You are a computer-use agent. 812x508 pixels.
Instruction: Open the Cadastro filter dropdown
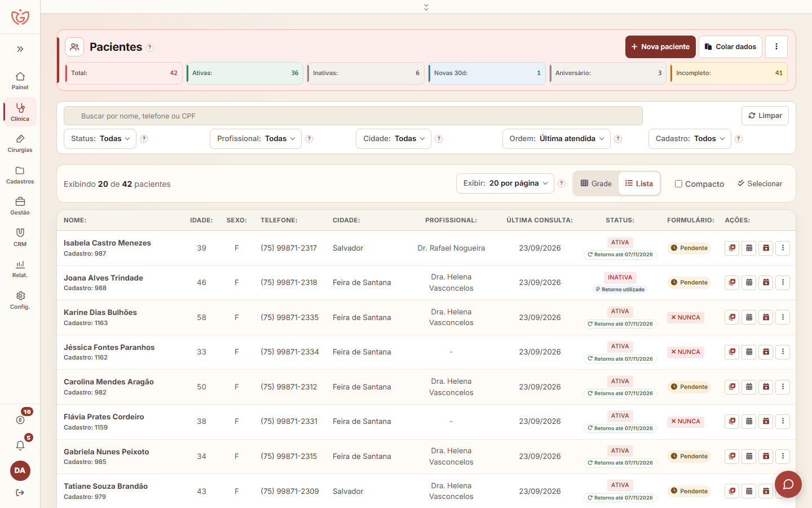(x=690, y=139)
